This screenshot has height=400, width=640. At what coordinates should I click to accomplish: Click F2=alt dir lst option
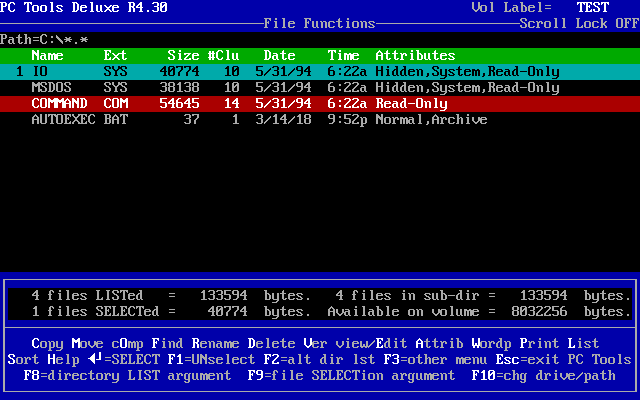pyautogui.click(x=320, y=360)
